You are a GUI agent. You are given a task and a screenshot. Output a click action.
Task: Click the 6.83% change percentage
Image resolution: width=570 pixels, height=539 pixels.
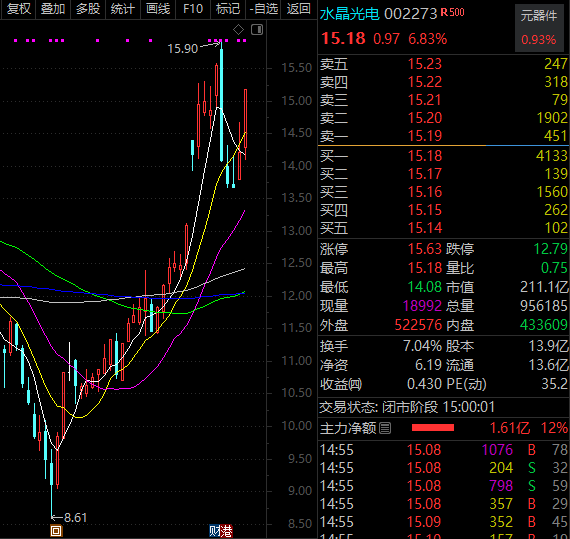(x=428, y=39)
